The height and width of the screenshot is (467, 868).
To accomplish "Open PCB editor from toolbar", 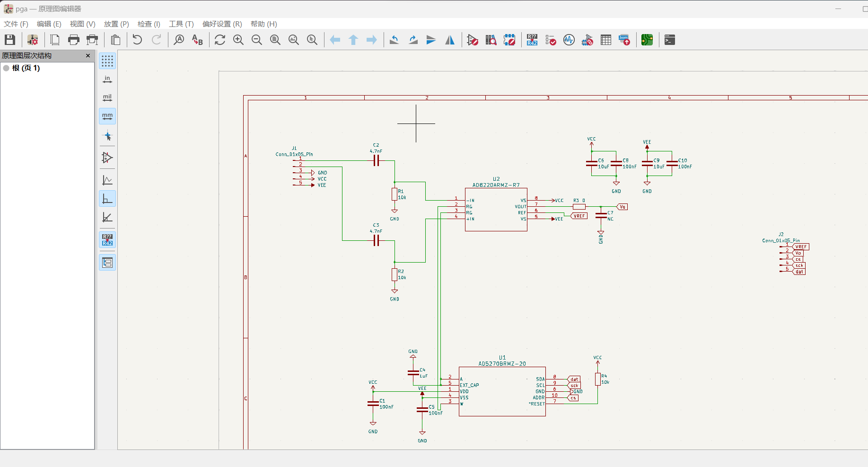I will (647, 40).
